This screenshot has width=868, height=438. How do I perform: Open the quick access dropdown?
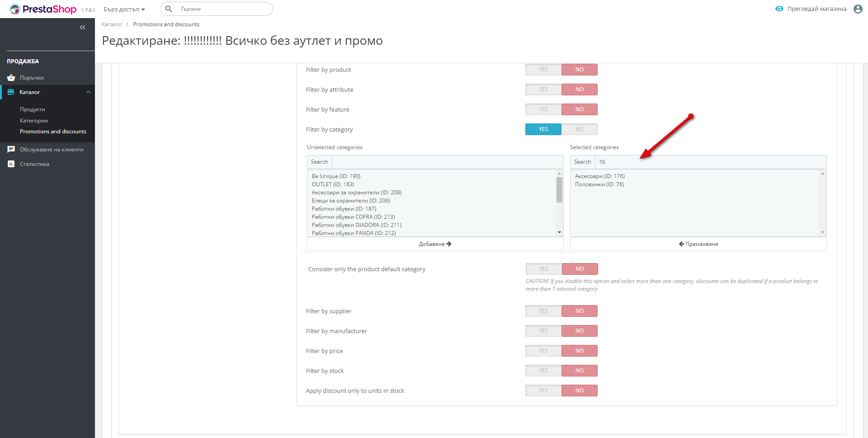tap(124, 9)
